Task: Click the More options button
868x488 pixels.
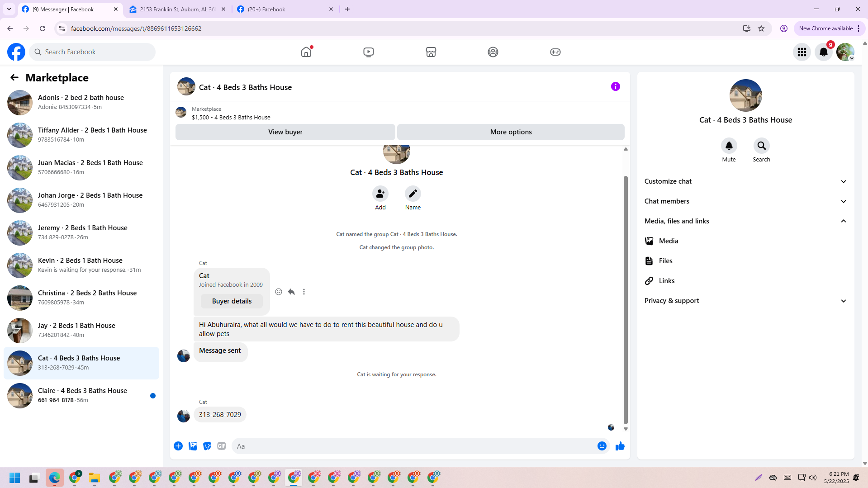Action: [x=511, y=132]
